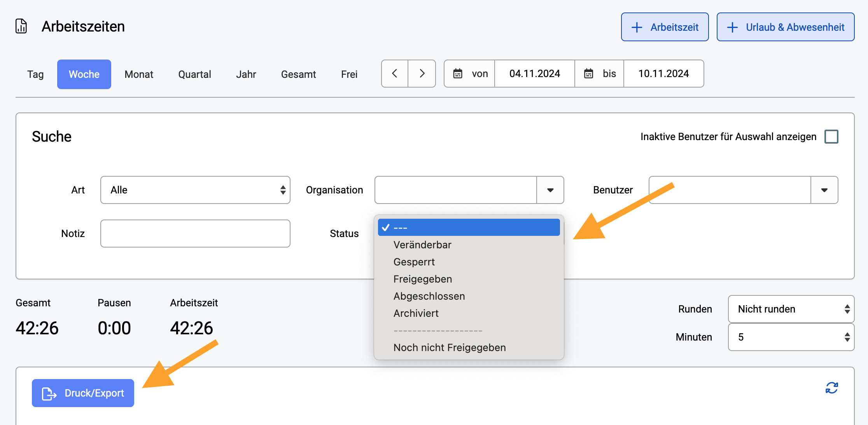Viewport: 868px width, 425px height.
Task: Go to next week with right chevron
Action: (422, 74)
